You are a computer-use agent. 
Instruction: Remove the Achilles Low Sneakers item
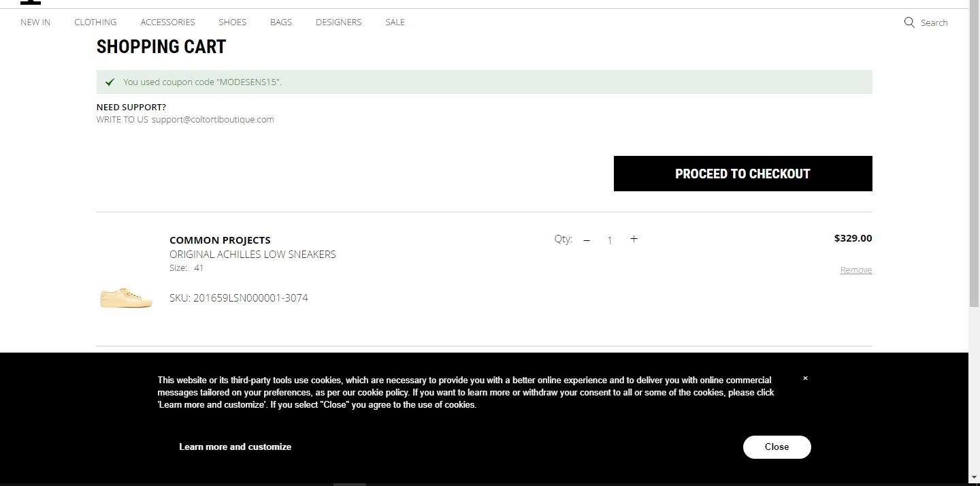[855, 270]
